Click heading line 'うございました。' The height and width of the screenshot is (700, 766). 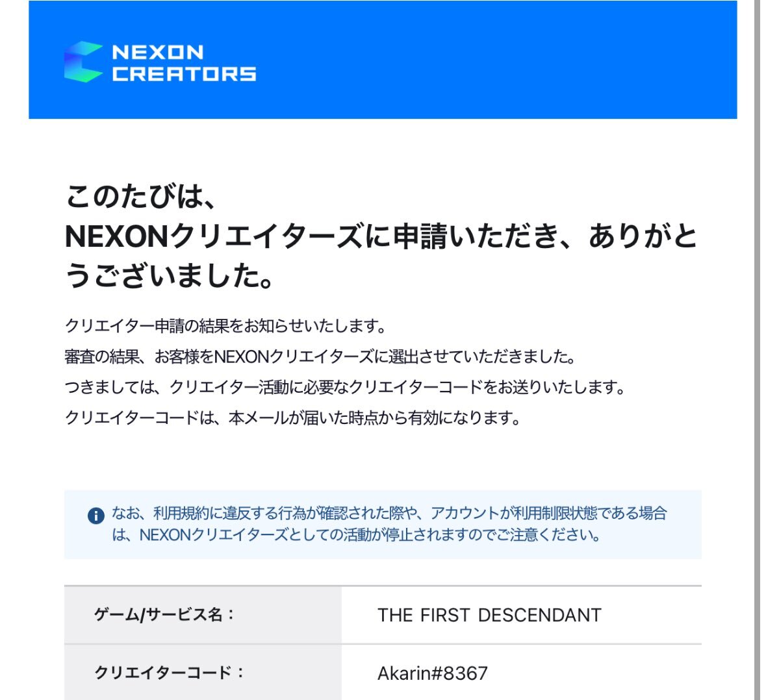[169, 276]
